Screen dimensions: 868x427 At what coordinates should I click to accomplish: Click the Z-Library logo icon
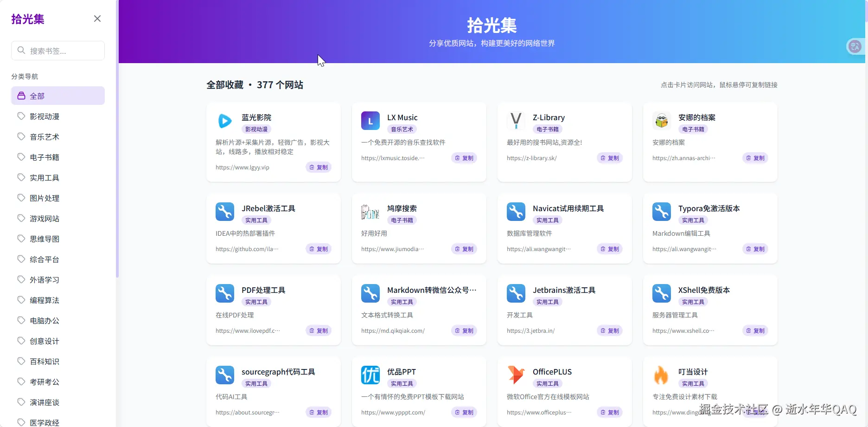coord(516,121)
